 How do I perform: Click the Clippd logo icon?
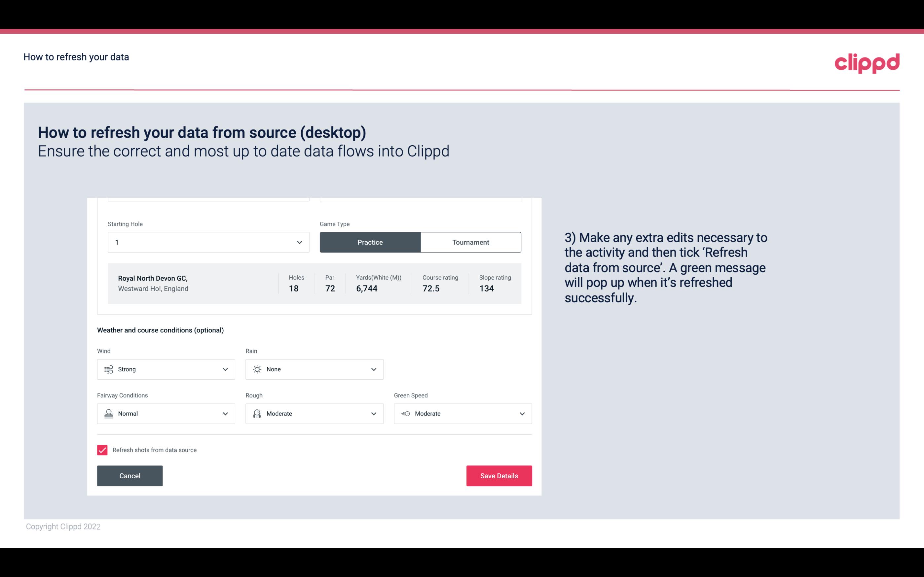pos(868,62)
